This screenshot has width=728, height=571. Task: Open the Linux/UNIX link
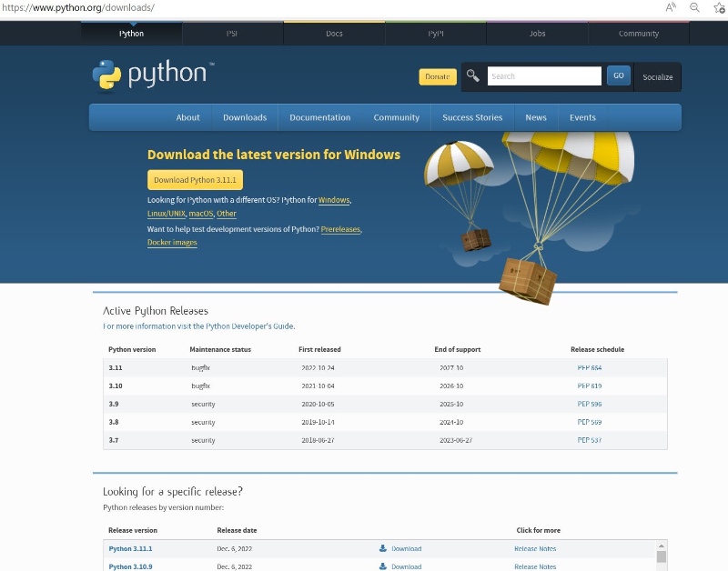167,214
